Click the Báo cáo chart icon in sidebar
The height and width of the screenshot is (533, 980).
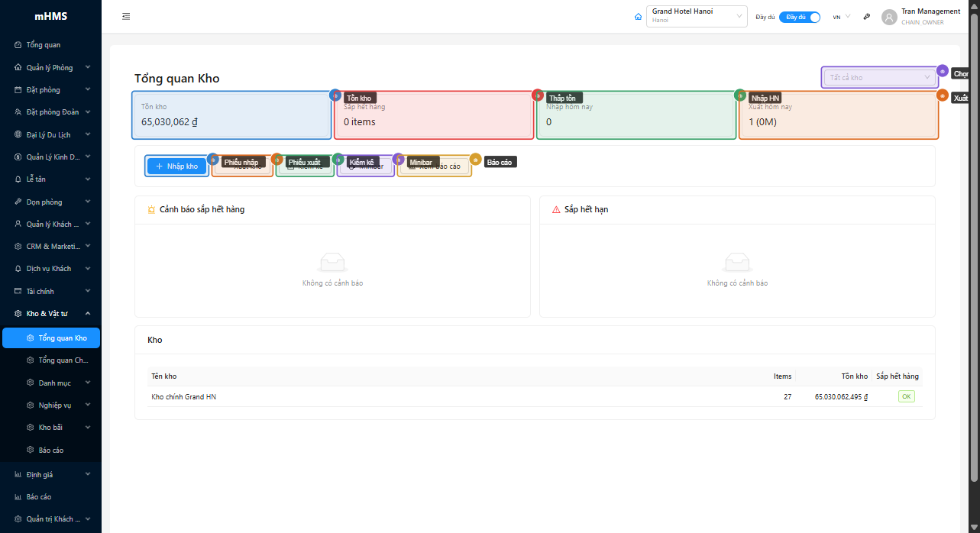18,497
